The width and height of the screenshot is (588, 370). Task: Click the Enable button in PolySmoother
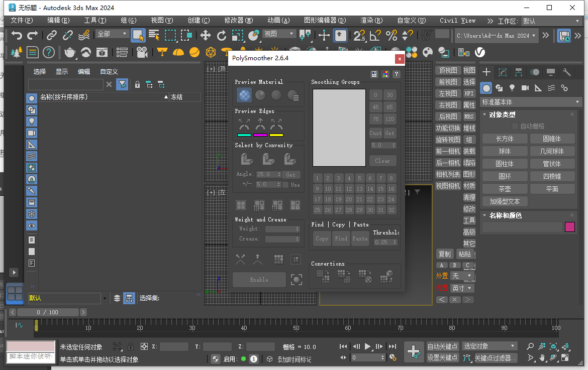[259, 280]
